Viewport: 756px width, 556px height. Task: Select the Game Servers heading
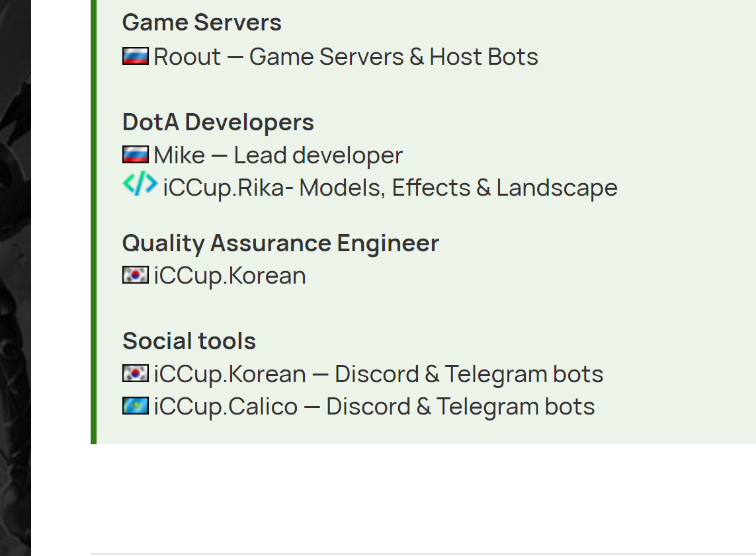point(202,22)
